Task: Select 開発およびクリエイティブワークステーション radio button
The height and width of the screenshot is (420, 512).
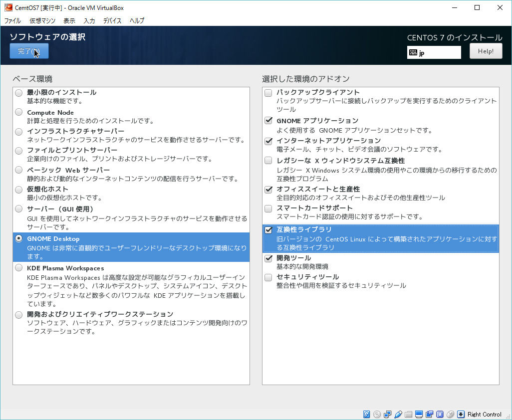Action: [19, 315]
